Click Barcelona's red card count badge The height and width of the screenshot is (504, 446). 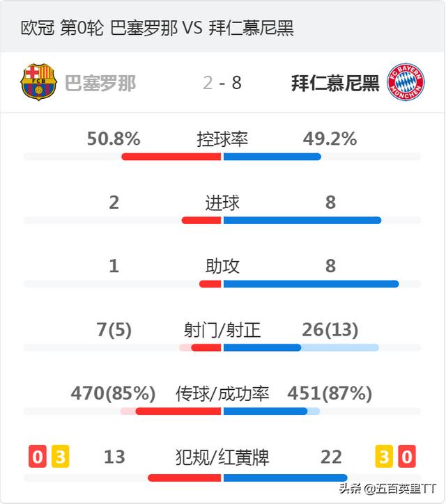(x=38, y=456)
